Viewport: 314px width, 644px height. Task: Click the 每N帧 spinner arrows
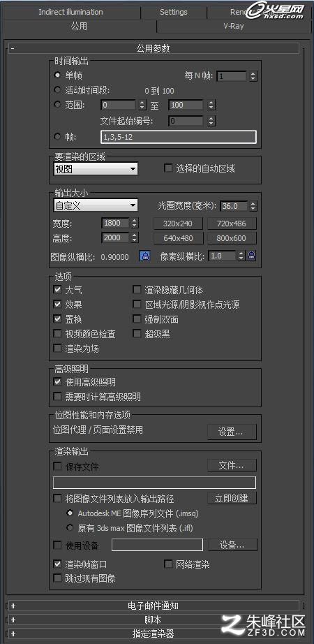pyautogui.click(x=253, y=76)
